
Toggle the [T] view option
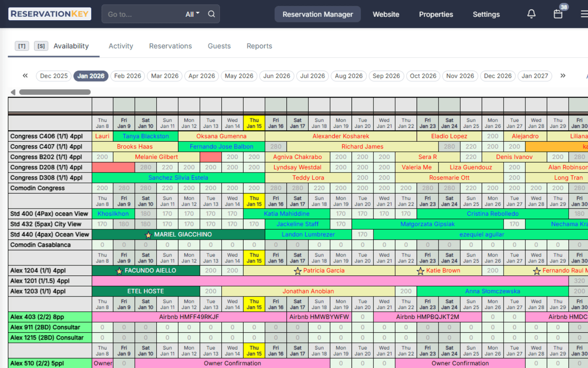coord(21,46)
